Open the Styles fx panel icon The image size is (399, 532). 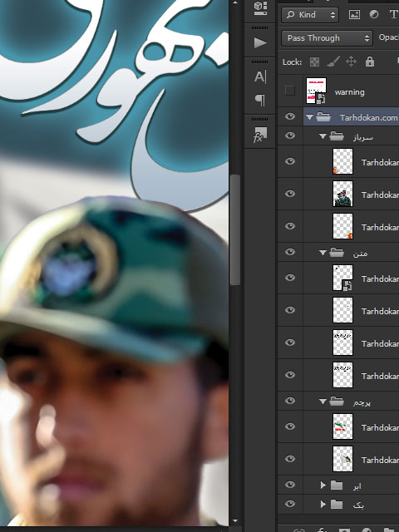(x=260, y=135)
